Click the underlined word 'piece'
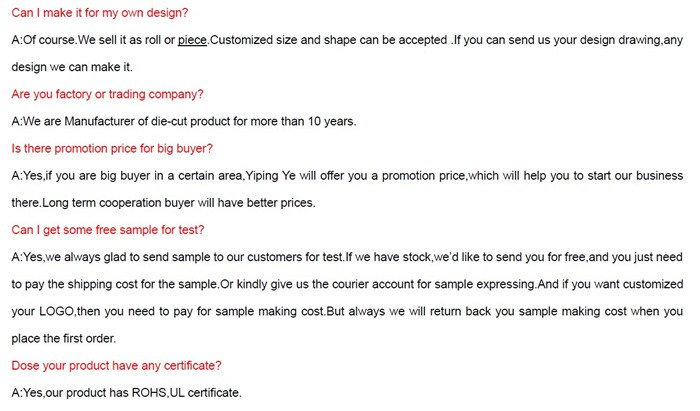 coord(192,40)
